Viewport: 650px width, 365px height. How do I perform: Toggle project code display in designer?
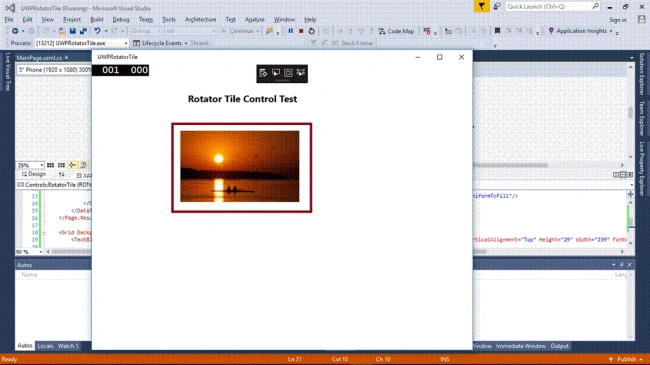(83, 165)
